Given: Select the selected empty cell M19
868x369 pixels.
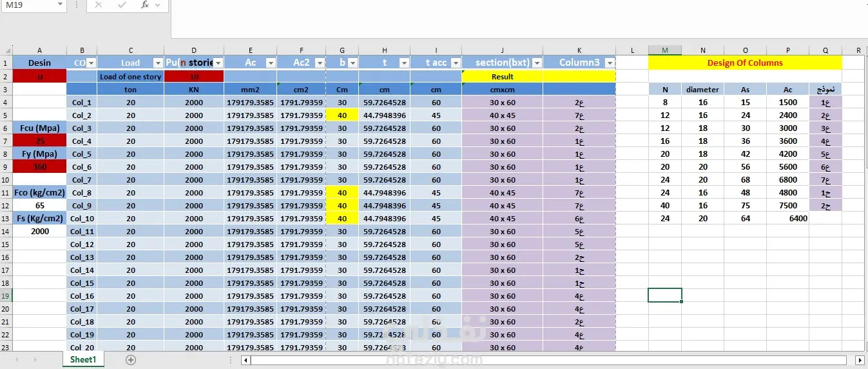Looking at the screenshot, I should pos(665,295).
